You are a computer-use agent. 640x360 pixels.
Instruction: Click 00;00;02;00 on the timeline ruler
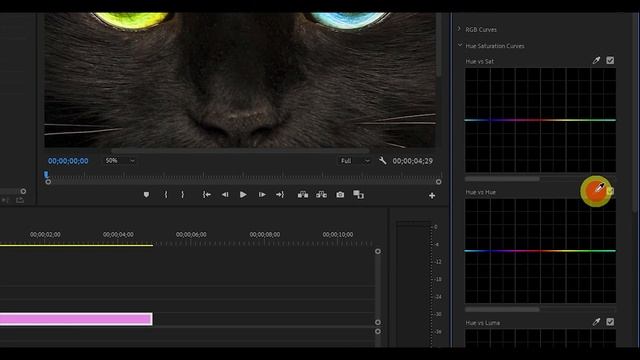pos(45,235)
